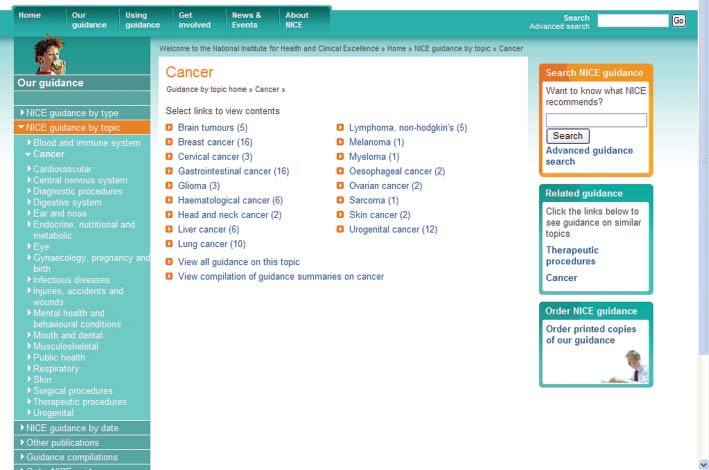Click the orange bullet beside Ovarian cancer
This screenshot has height=470, width=709.
click(340, 185)
